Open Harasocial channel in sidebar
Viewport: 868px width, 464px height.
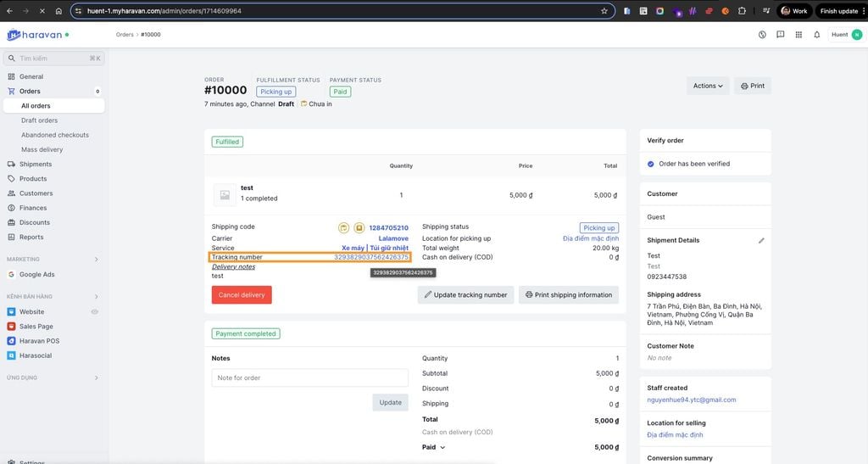(37, 355)
